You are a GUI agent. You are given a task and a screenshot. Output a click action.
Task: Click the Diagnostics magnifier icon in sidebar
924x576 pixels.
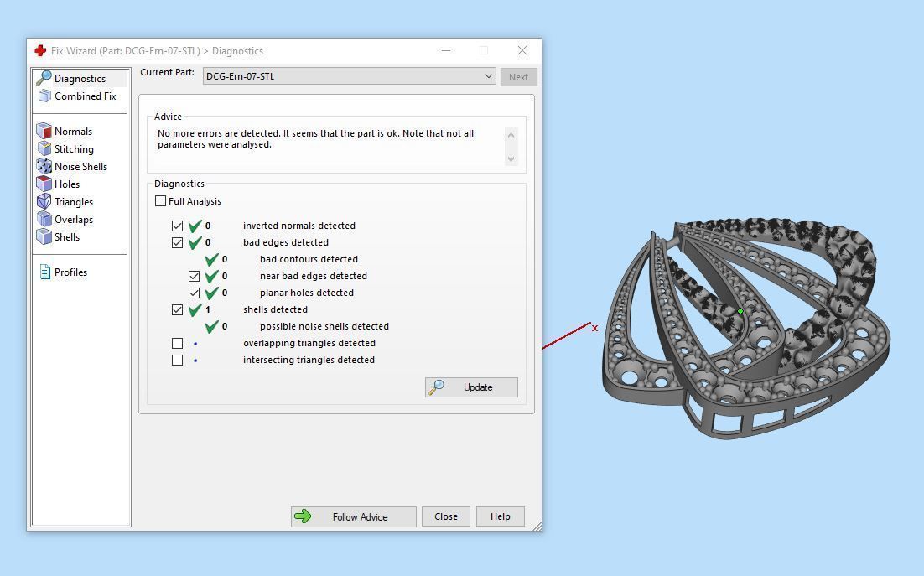pyautogui.click(x=44, y=78)
